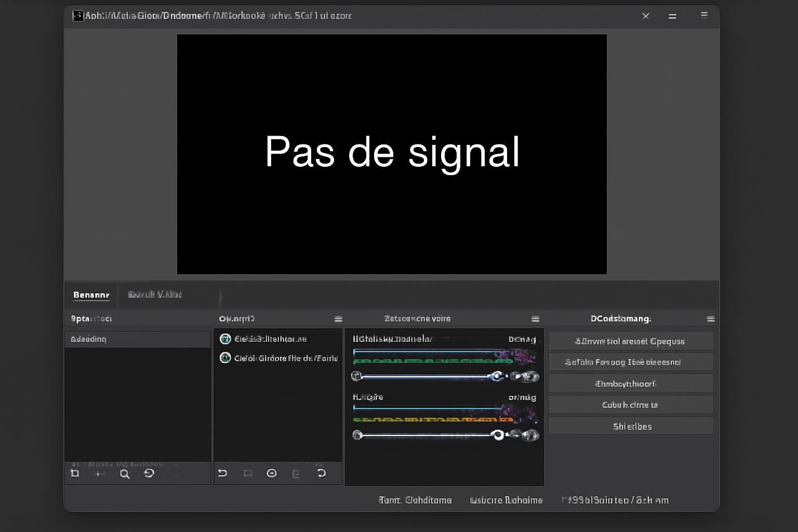Screen dimensions: 798x532
Task: Open the hamburger menu of the DCodstamang panel
Action: click(x=711, y=319)
